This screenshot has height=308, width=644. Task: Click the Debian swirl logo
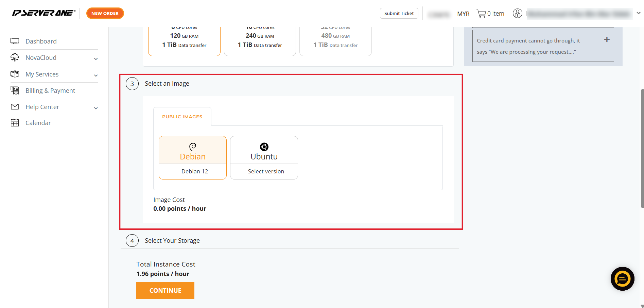click(x=193, y=147)
